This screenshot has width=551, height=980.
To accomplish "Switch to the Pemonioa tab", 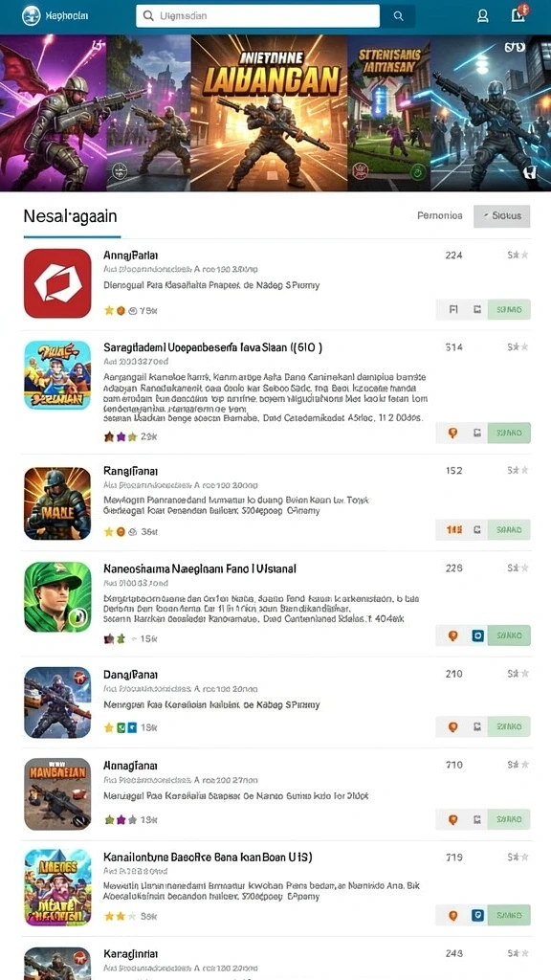I will point(440,215).
